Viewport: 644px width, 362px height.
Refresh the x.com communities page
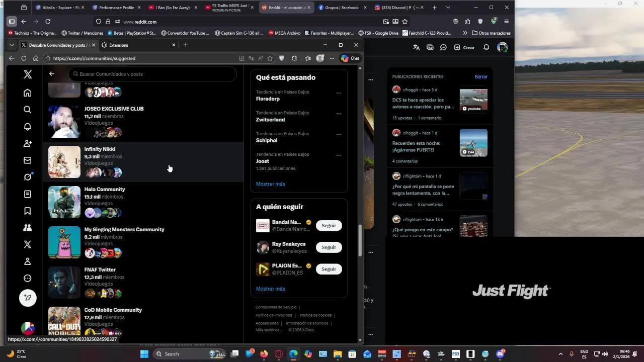pos(24,58)
